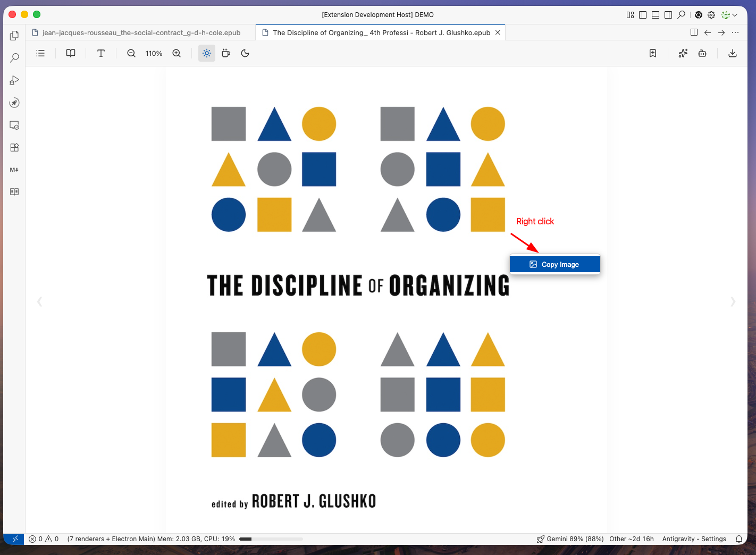Switch the reader page layout (open book icon)
756x555 pixels.
(71, 53)
